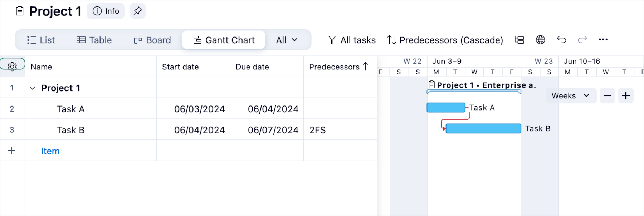Open the All dropdown next to Gantt Chart
Viewport: 644px width, 216px height.
(287, 40)
